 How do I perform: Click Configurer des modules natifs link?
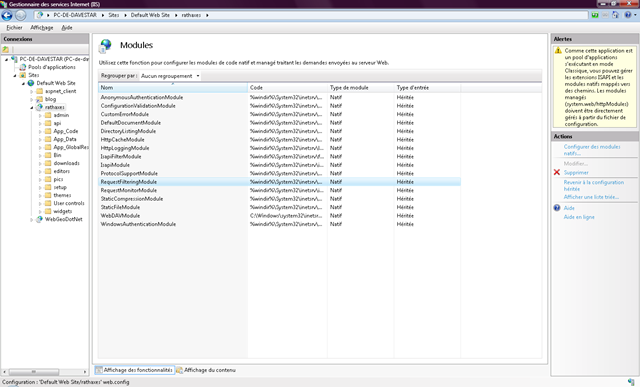coord(592,150)
